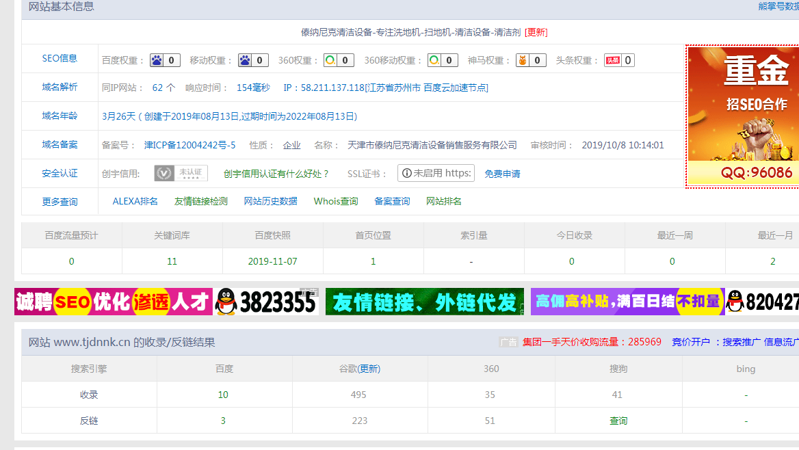Click the response time 154毫秒 value
799x450 pixels.
coord(253,88)
